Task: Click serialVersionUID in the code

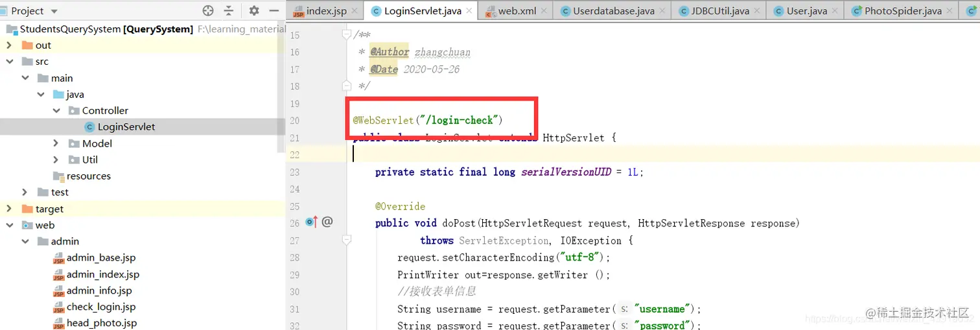Action: 566,172
